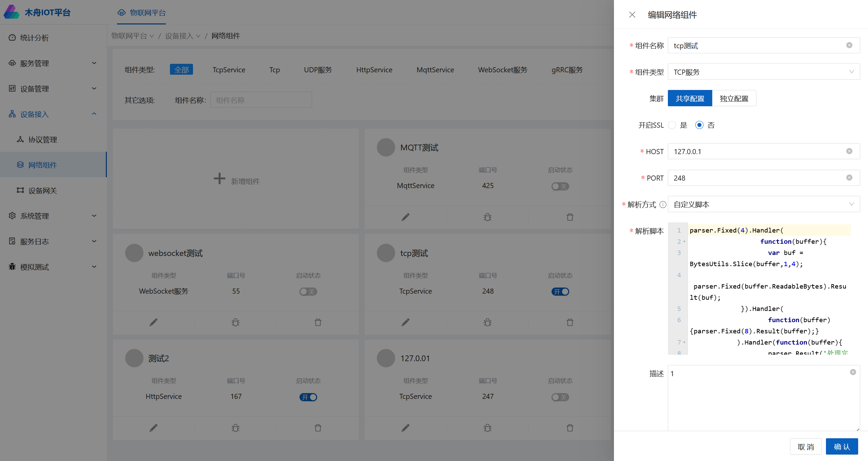Click the MQTT测试 avatar circle
This screenshot has height=461, width=868.
tap(386, 147)
